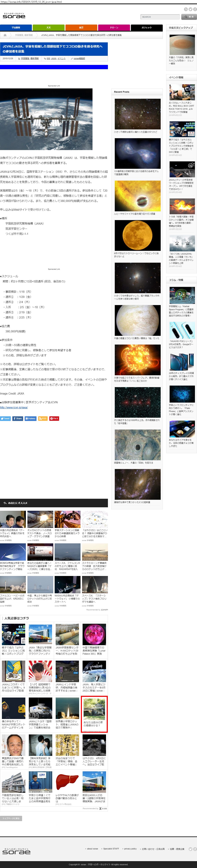Click the 検索 search button
The image size is (197, 868).
point(189,17)
